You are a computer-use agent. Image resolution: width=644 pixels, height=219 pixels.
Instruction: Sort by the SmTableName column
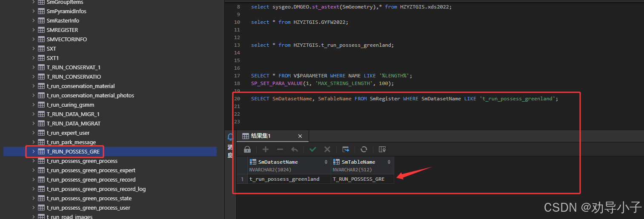[389, 162]
